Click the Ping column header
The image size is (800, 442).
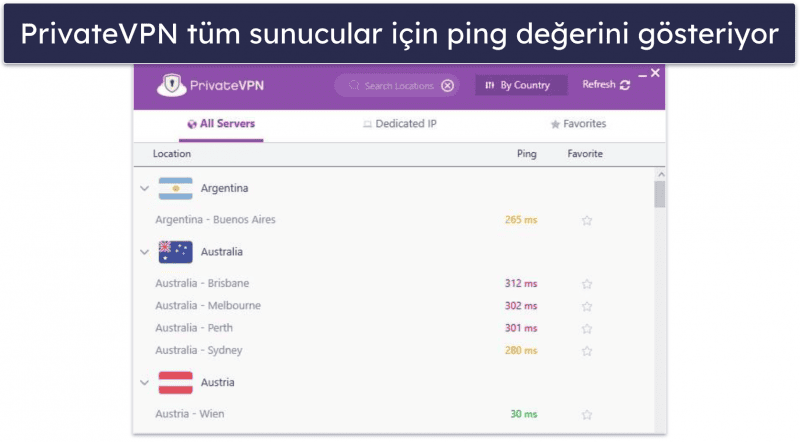click(x=527, y=154)
